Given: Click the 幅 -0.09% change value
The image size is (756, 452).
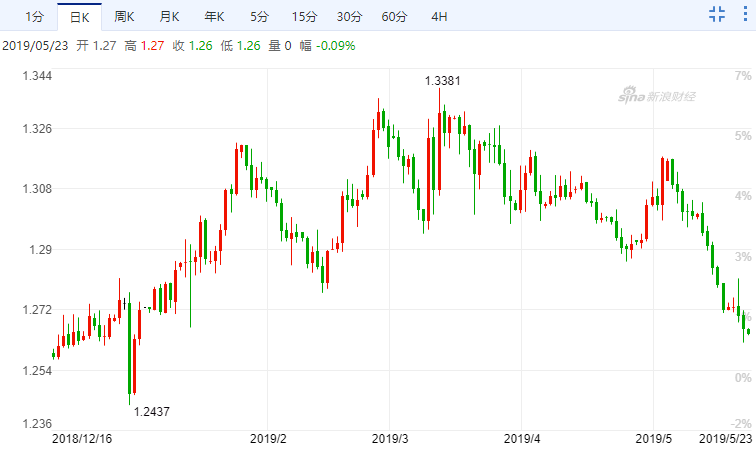Looking at the screenshot, I should pos(327,46).
